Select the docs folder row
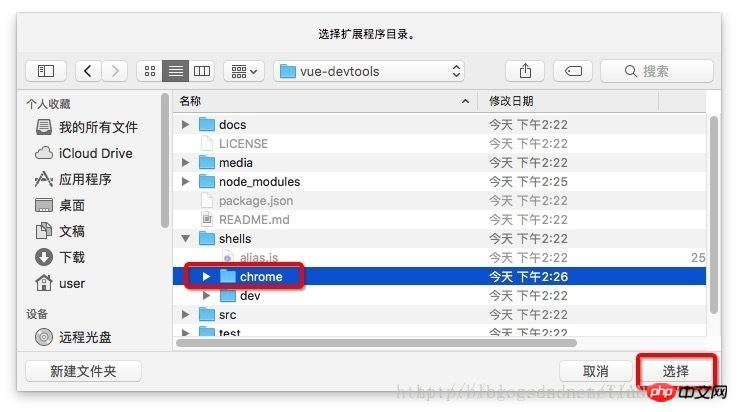Image resolution: width=738 pixels, height=412 pixels. pyautogui.click(x=440, y=125)
